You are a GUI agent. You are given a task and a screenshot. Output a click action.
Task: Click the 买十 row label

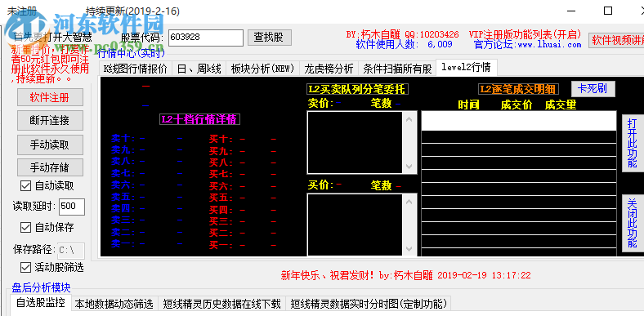221,139
